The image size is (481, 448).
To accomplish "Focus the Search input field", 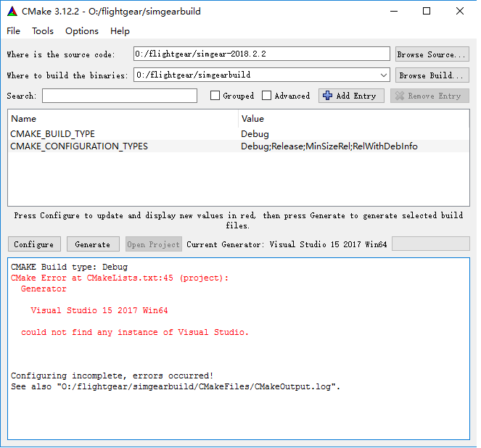I will point(120,96).
